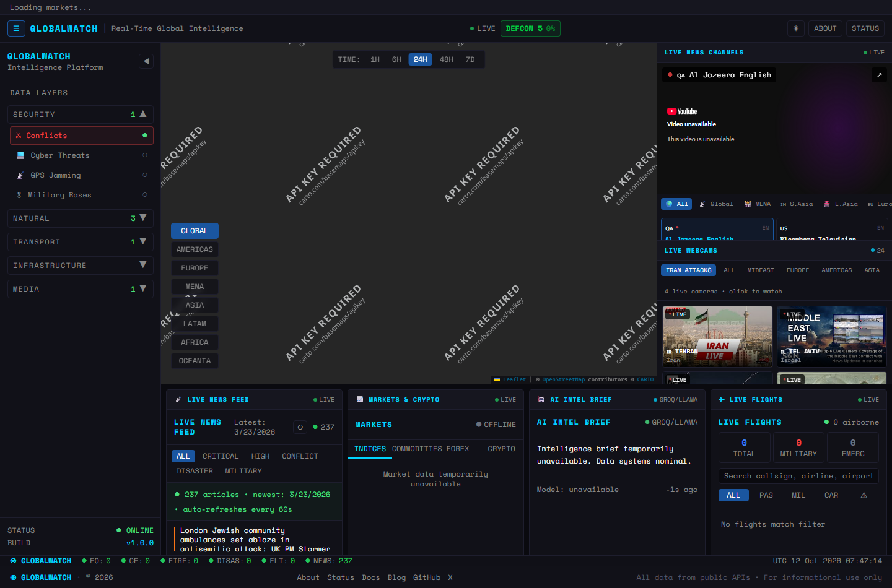The width and height of the screenshot is (892, 588).
Task: Click the AI Intel Brief robot icon
Action: click(x=541, y=400)
